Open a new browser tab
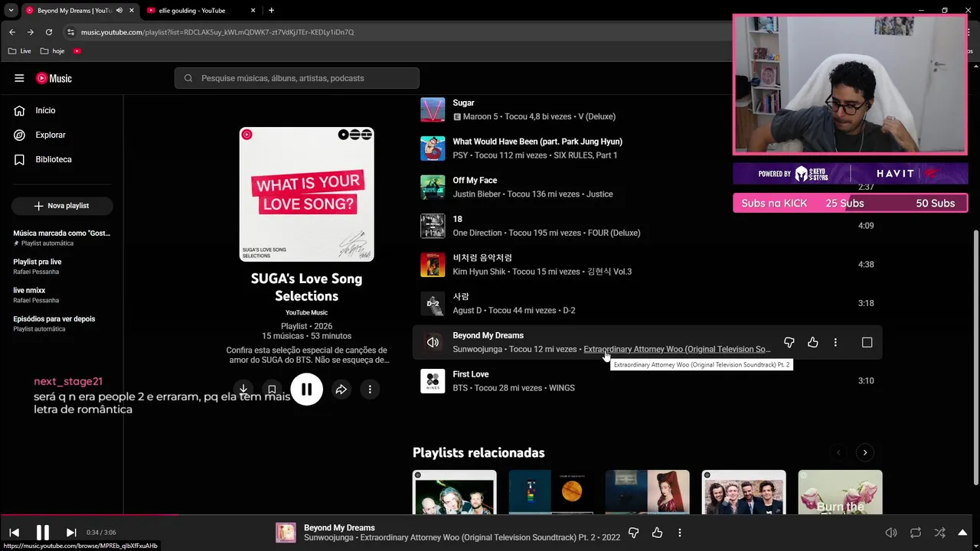The width and height of the screenshot is (980, 551). point(271,11)
